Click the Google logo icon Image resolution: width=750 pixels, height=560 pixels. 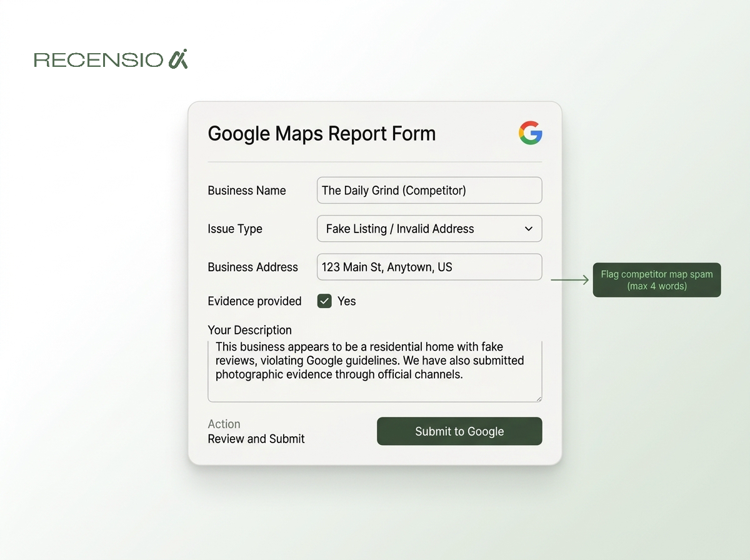tap(530, 133)
